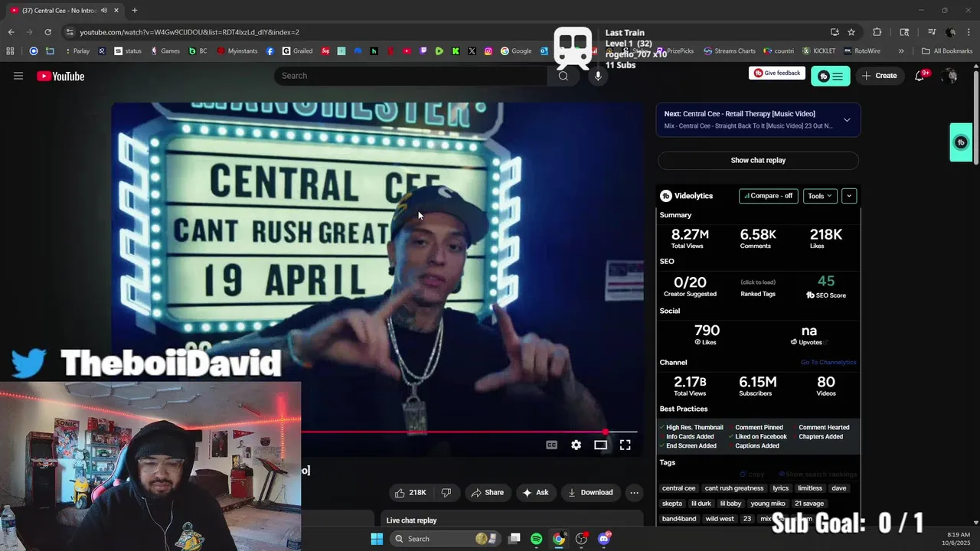Open the Facebook bookmark icon

point(270,51)
